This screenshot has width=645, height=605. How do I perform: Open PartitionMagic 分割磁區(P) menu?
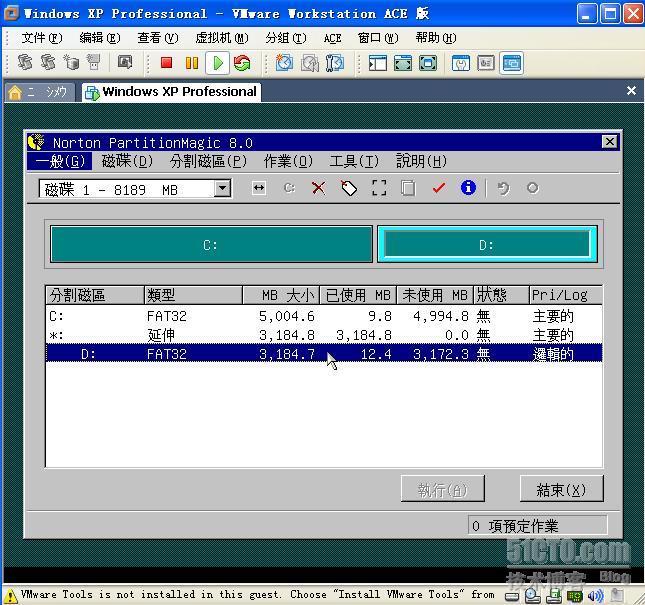[x=208, y=161]
